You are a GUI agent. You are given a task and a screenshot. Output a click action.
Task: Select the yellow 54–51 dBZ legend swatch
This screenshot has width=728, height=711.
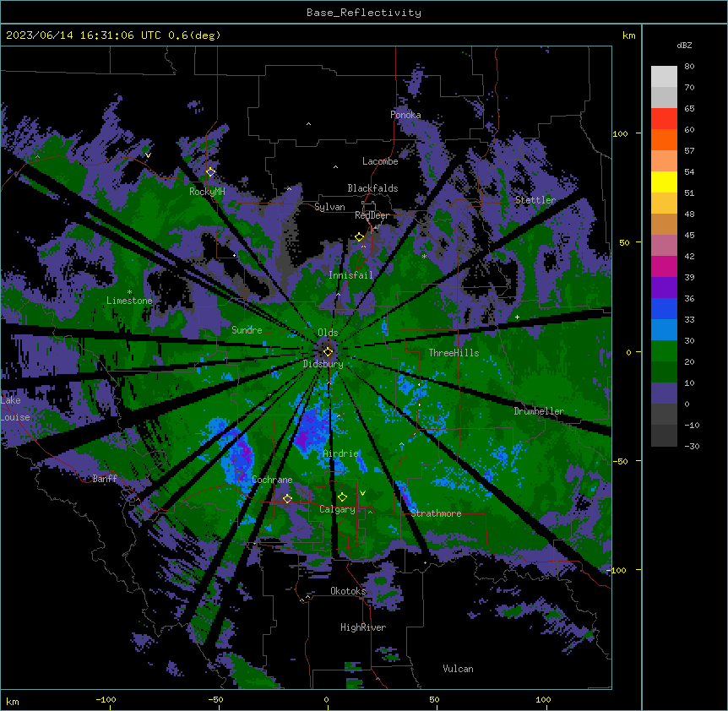point(664,182)
